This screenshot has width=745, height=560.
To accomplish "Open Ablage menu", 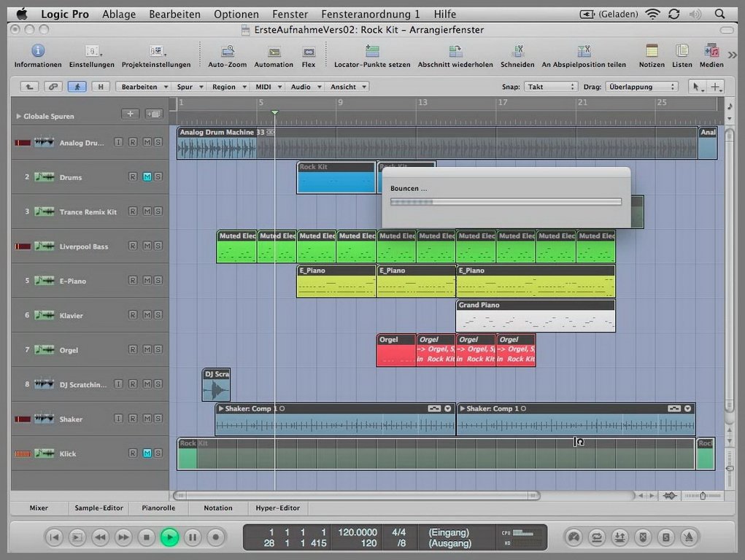I will point(119,15).
